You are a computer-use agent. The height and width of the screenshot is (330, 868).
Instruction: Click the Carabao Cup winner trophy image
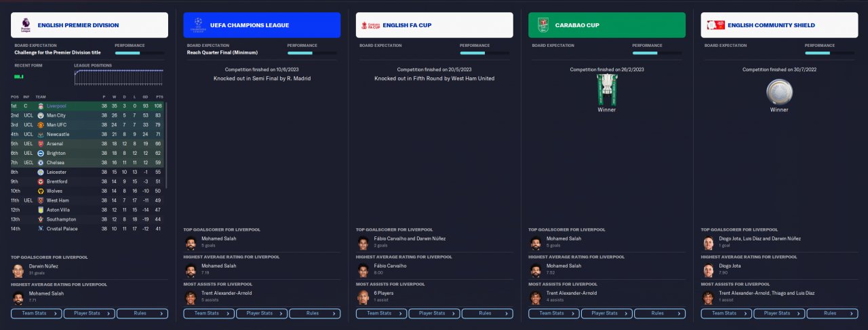point(606,89)
